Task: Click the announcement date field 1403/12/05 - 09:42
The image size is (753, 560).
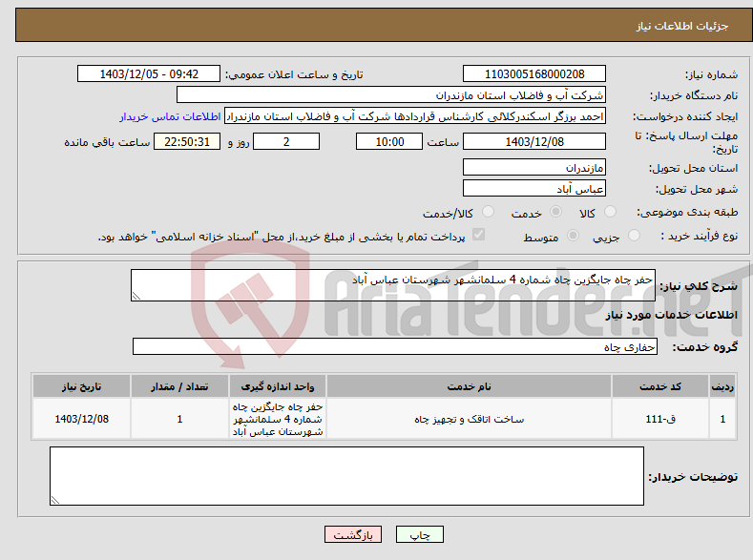Action: pyautogui.click(x=148, y=73)
